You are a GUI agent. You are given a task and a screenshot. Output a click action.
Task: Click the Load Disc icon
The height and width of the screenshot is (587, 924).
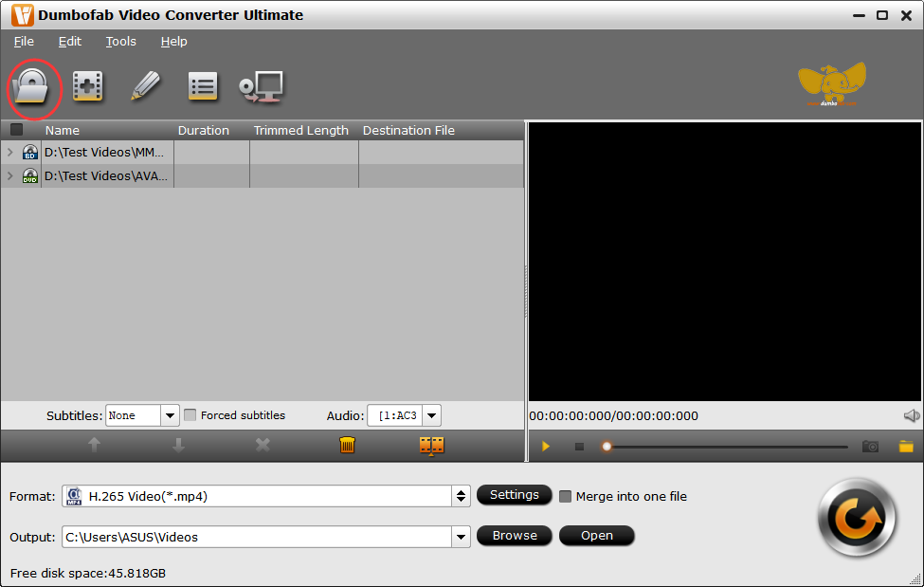pos(33,87)
